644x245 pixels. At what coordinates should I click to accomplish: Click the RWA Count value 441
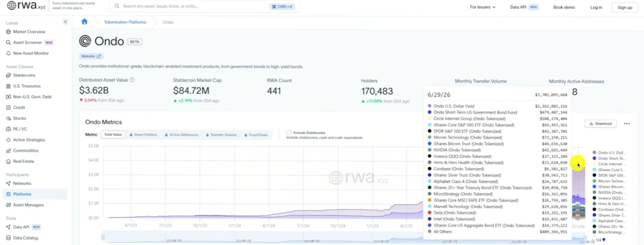click(x=274, y=91)
